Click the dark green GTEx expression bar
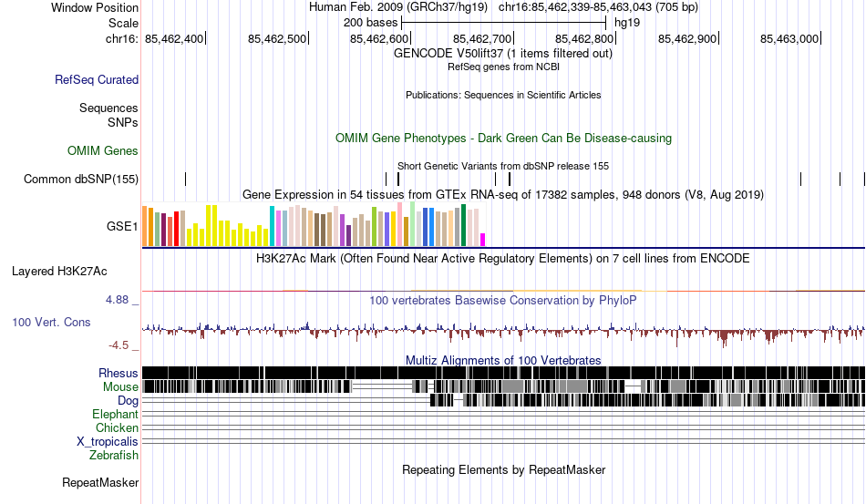 [463, 225]
